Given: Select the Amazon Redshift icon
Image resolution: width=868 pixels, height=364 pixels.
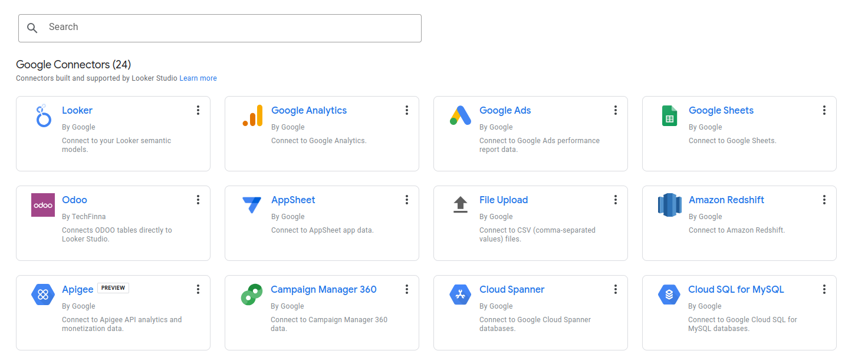Looking at the screenshot, I should pyautogui.click(x=669, y=205).
